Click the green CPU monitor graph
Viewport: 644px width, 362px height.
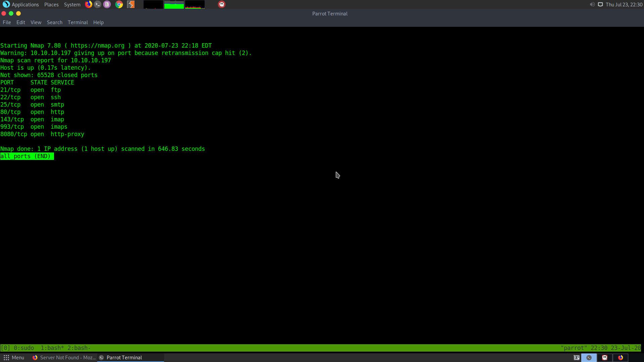[x=174, y=5]
